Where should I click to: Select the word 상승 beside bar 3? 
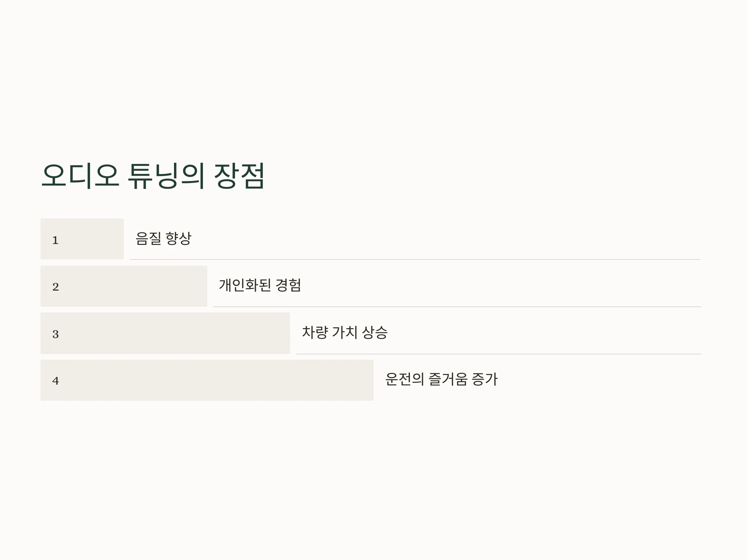click(375, 333)
